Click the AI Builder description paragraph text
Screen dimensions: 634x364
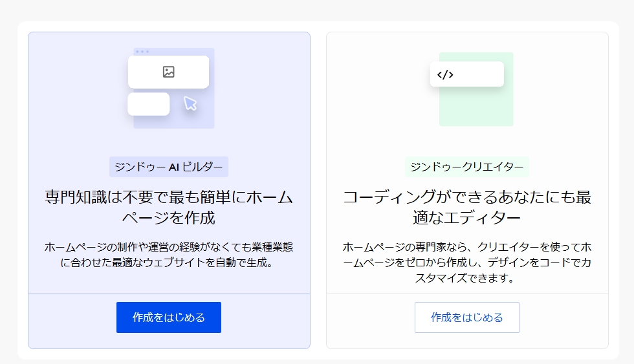tap(168, 255)
